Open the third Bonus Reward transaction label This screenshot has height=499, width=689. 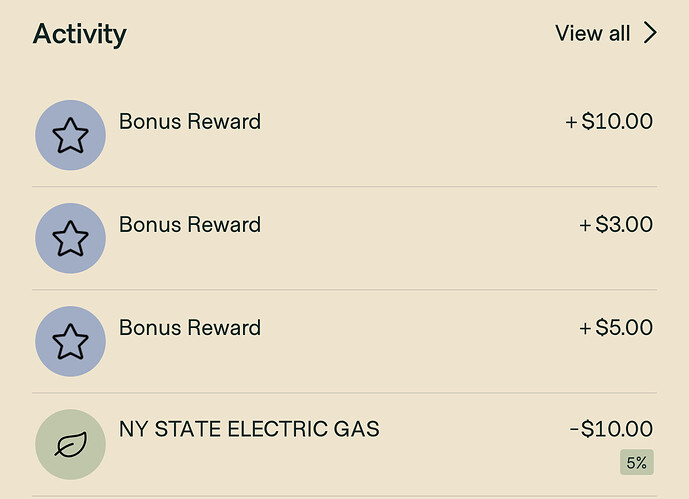tap(190, 328)
